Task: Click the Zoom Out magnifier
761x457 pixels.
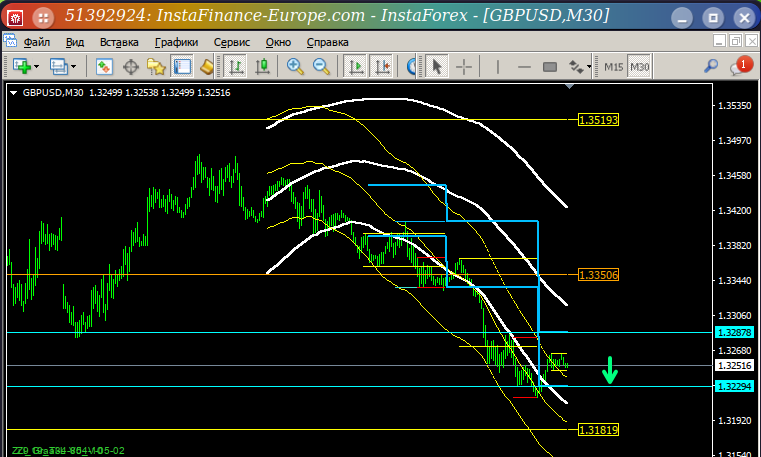Action: coord(321,66)
